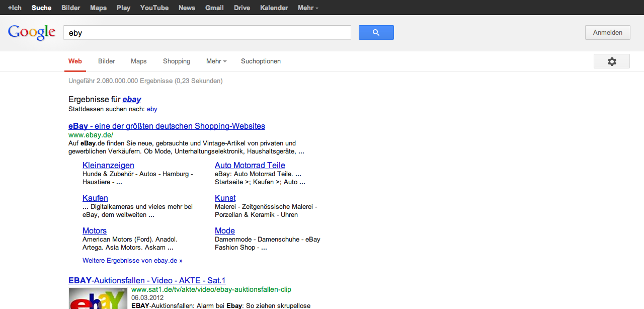Viewport: 644px width, 309px height.
Task: Switch to the Bilder results tab
Action: (107, 61)
